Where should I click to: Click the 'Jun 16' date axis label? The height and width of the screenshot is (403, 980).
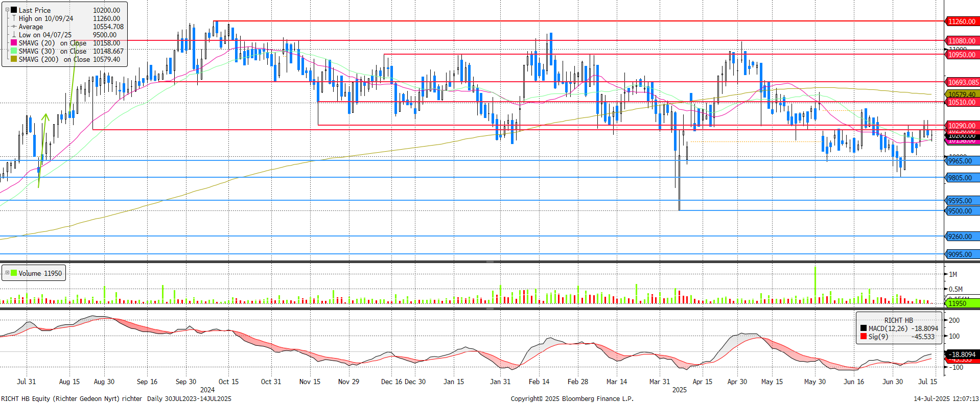(x=854, y=382)
